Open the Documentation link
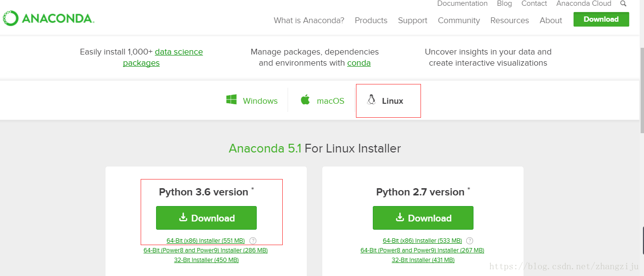Image resolution: width=644 pixels, height=276 pixels. 462,3
